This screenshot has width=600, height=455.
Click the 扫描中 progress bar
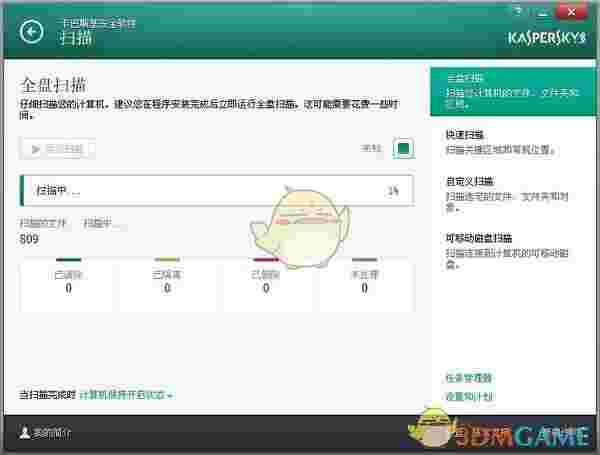tap(217, 190)
